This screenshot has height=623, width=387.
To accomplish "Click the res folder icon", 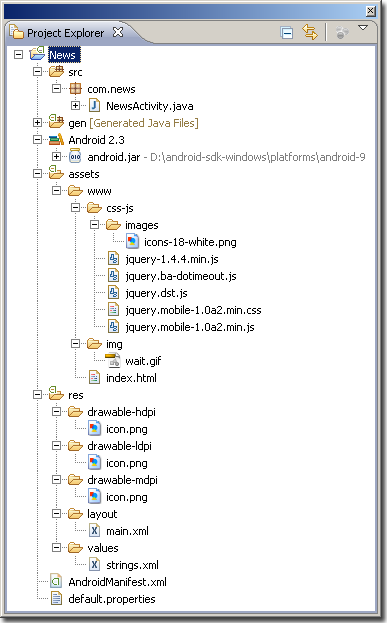I will click(56, 393).
